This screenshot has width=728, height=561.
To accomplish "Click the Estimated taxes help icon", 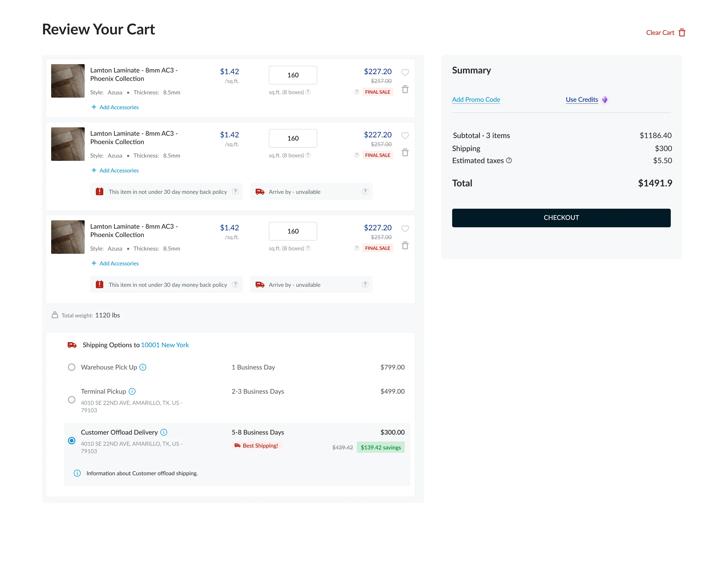I will [509, 161].
